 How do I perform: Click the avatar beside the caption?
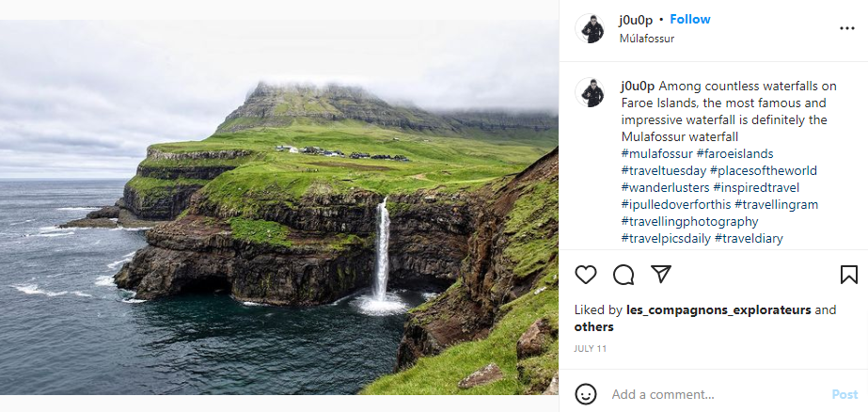click(591, 92)
